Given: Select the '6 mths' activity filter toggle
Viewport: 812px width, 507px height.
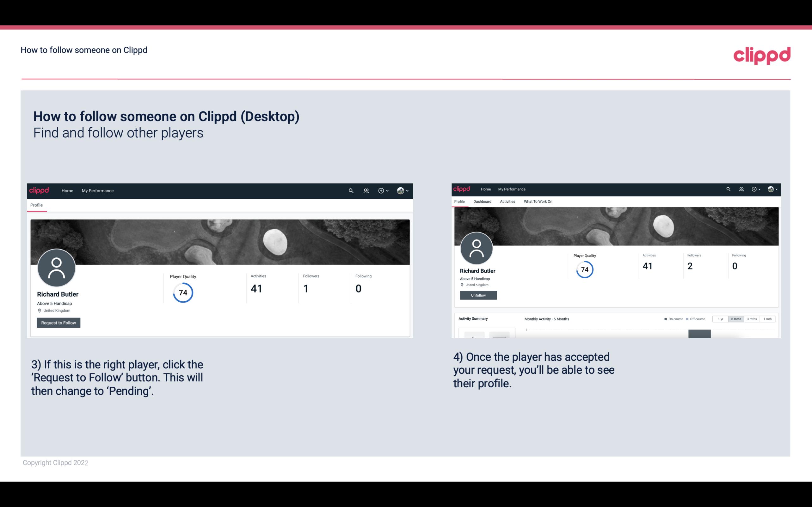Looking at the screenshot, I should [x=735, y=318].
